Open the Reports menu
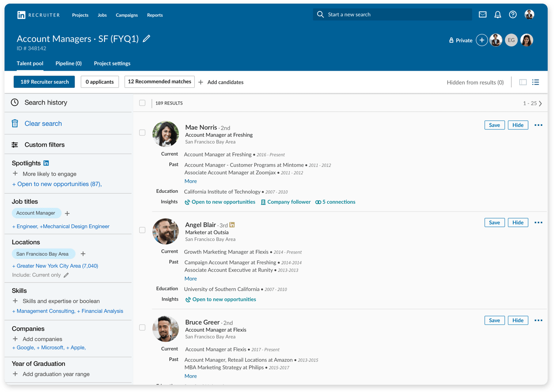Image resolution: width=554 pixels, height=392 pixels. (155, 15)
